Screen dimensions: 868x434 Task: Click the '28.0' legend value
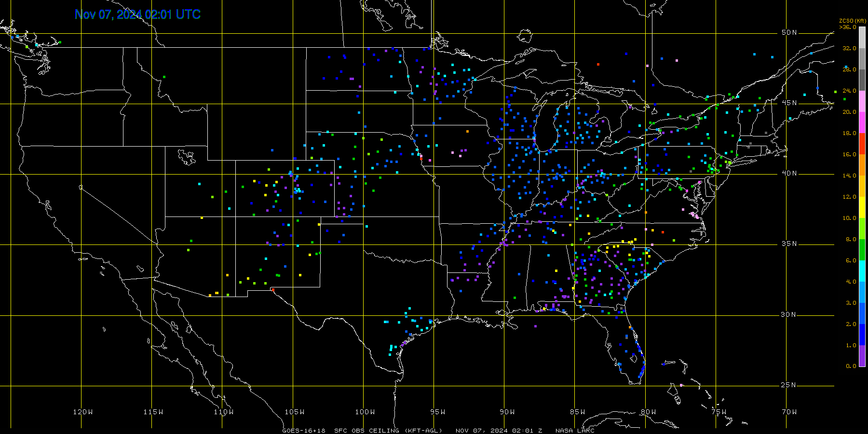click(849, 69)
